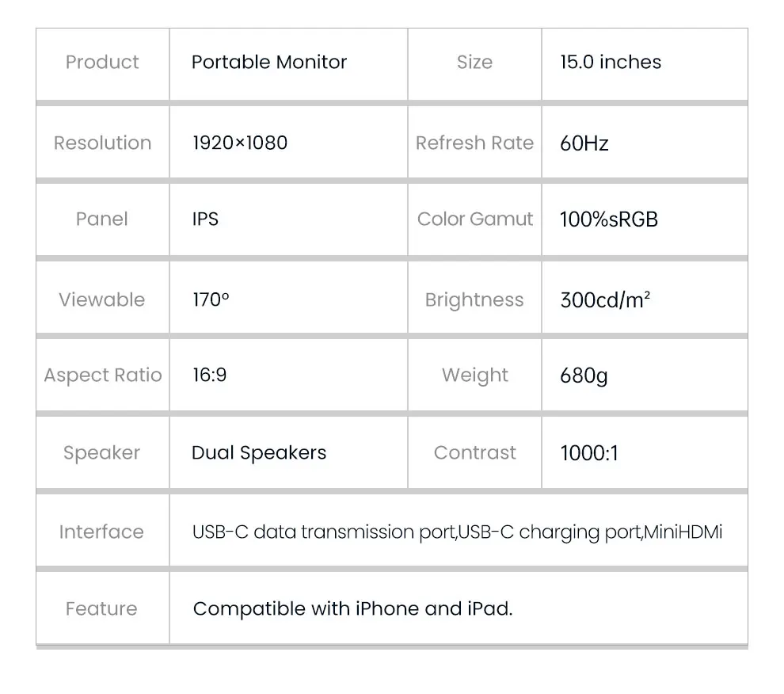Select the Portable Monitor text

[269, 63]
